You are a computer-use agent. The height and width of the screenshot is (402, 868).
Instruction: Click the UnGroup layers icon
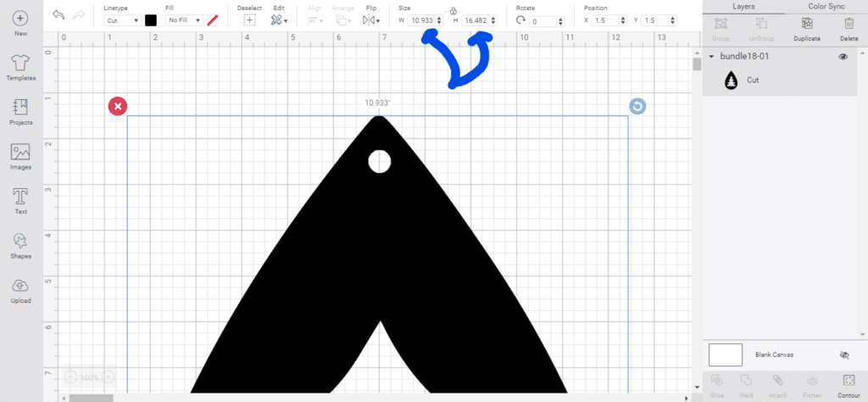[762, 23]
